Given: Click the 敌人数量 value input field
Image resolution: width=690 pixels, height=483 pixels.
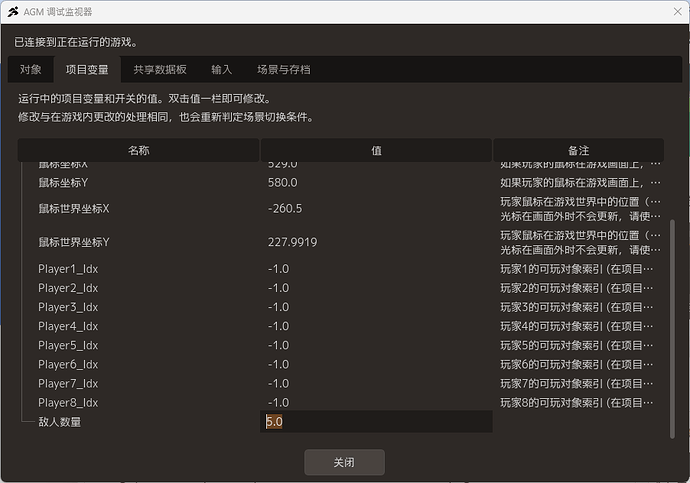Looking at the screenshot, I should click(x=376, y=422).
